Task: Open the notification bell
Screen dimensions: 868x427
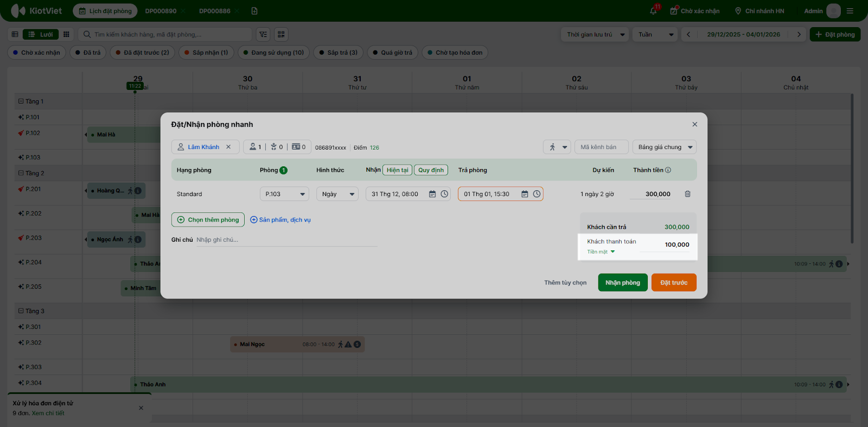Action: coord(653,11)
